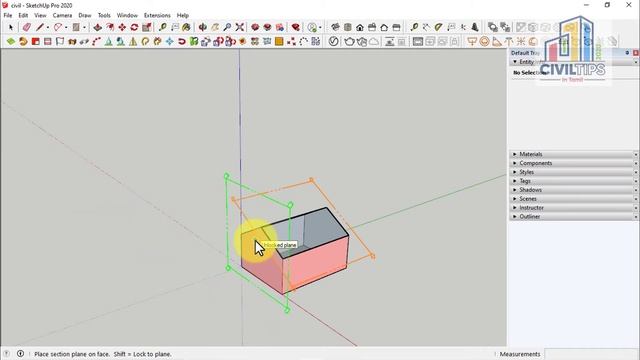Toggle auto-hide pin on Default Tray
Screen dimensions: 640x360
point(627,53)
